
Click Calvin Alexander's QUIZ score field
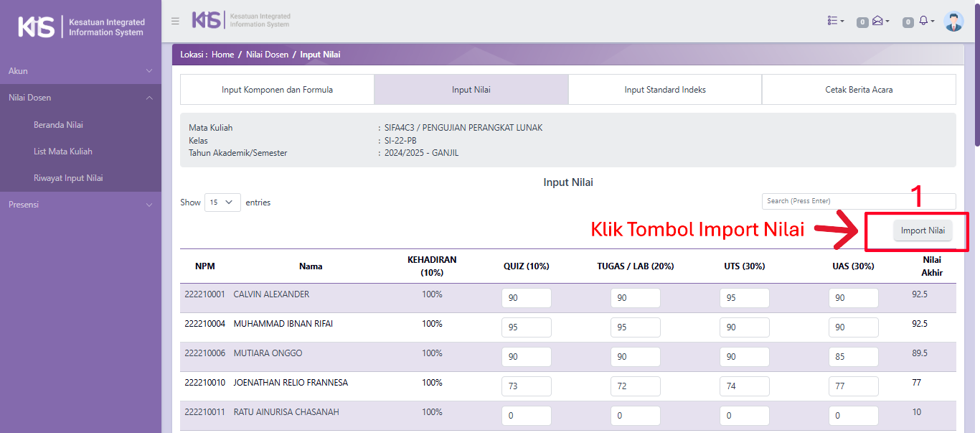click(526, 298)
